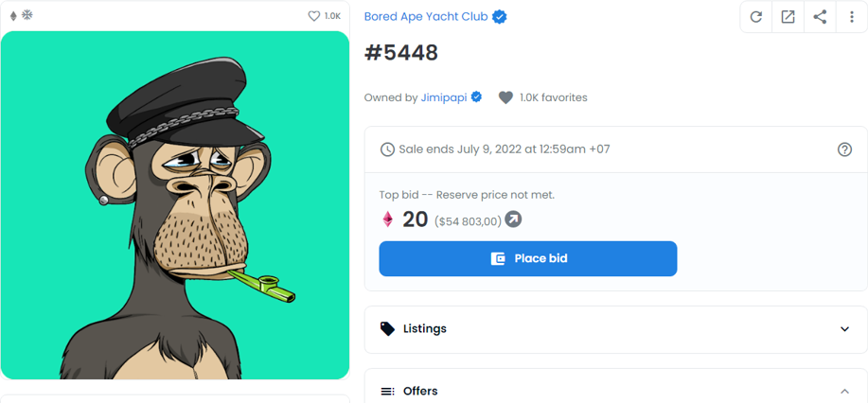The width and height of the screenshot is (868, 403).
Task: Click the 1.0K favorites text
Action: pos(553,98)
